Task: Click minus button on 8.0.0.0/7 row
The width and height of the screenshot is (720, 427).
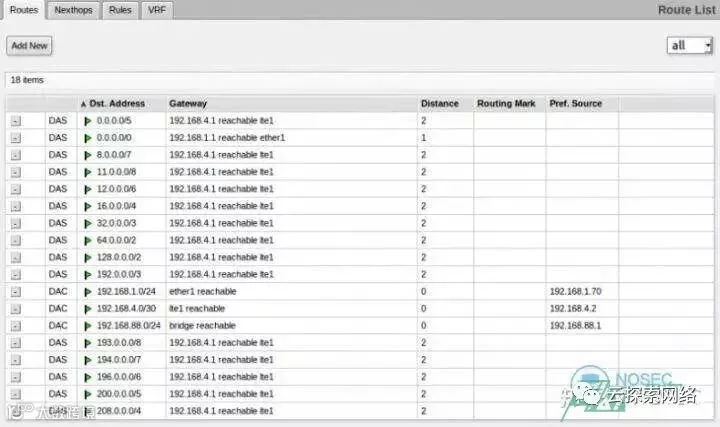Action: [x=16, y=155]
